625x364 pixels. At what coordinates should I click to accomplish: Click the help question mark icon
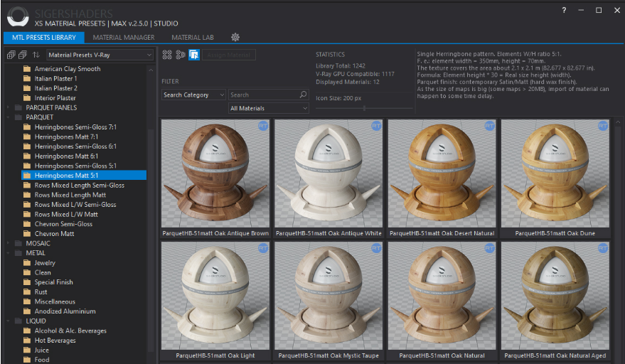pos(564,11)
